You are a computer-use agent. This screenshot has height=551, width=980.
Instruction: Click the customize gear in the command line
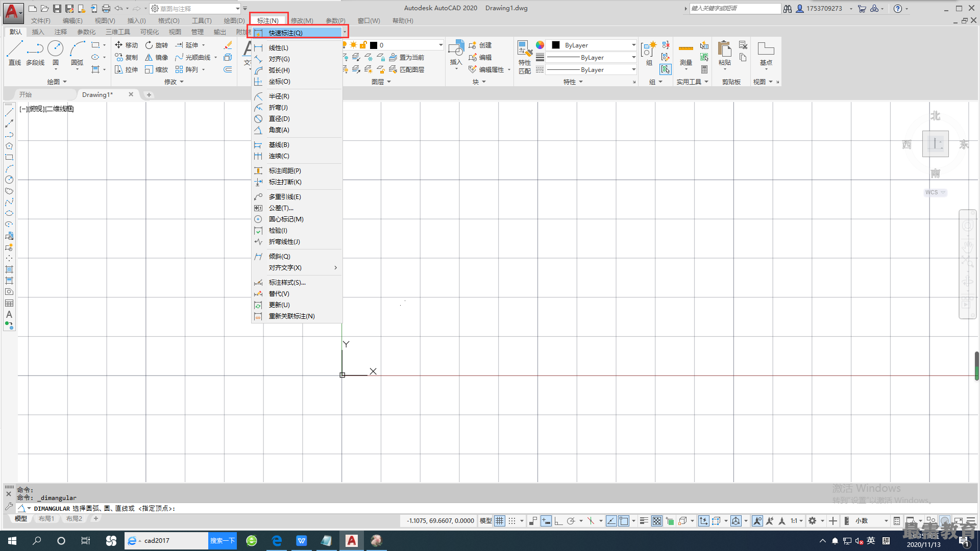pyautogui.click(x=9, y=507)
